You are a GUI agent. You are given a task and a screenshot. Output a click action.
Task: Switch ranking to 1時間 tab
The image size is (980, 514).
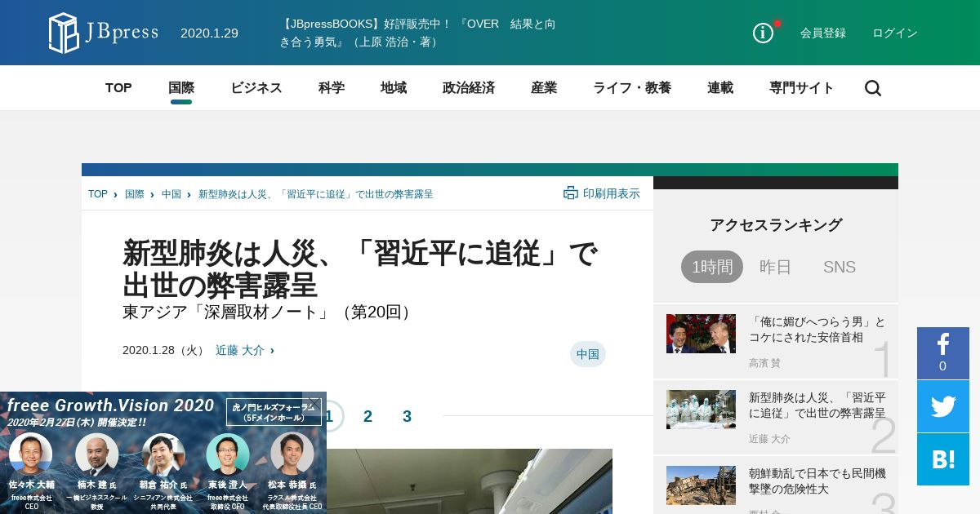[712, 267]
